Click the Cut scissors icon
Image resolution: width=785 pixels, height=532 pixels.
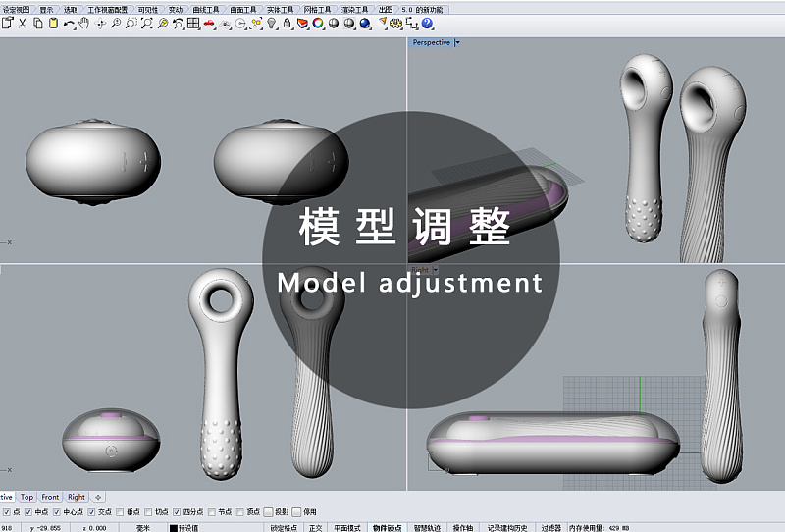(x=23, y=23)
